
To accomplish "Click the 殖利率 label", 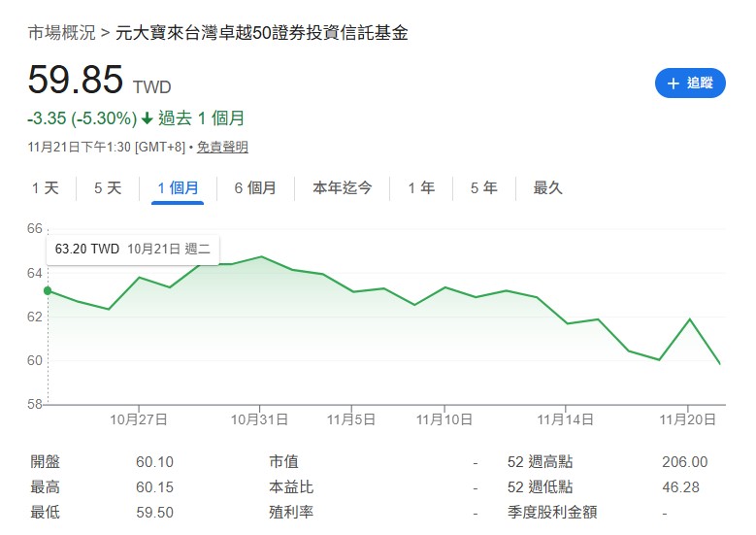I will [291, 512].
